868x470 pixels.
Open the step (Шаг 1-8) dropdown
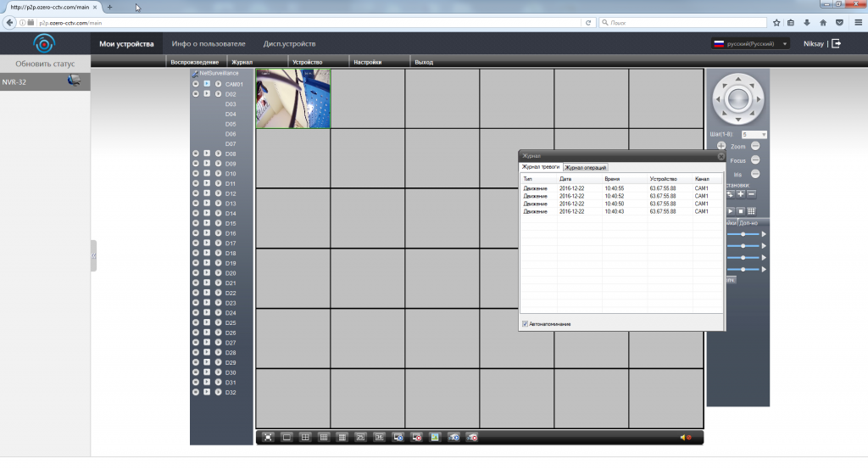754,134
